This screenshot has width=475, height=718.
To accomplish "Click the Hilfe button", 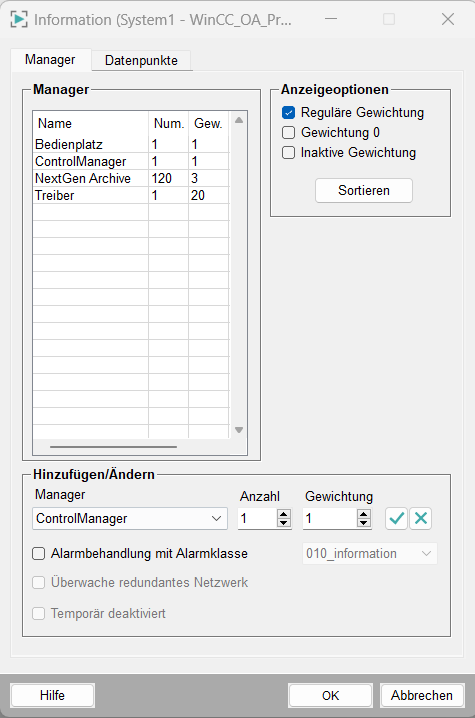I will (x=52, y=695).
